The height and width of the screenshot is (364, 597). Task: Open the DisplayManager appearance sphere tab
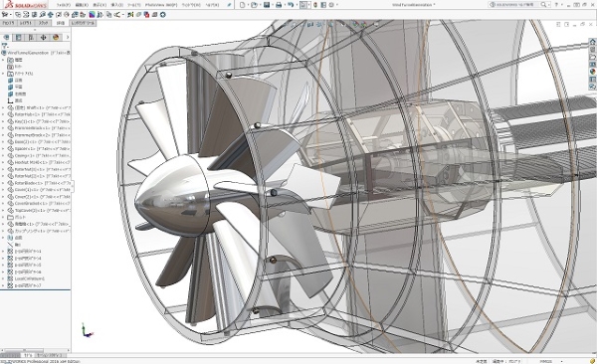(56, 38)
